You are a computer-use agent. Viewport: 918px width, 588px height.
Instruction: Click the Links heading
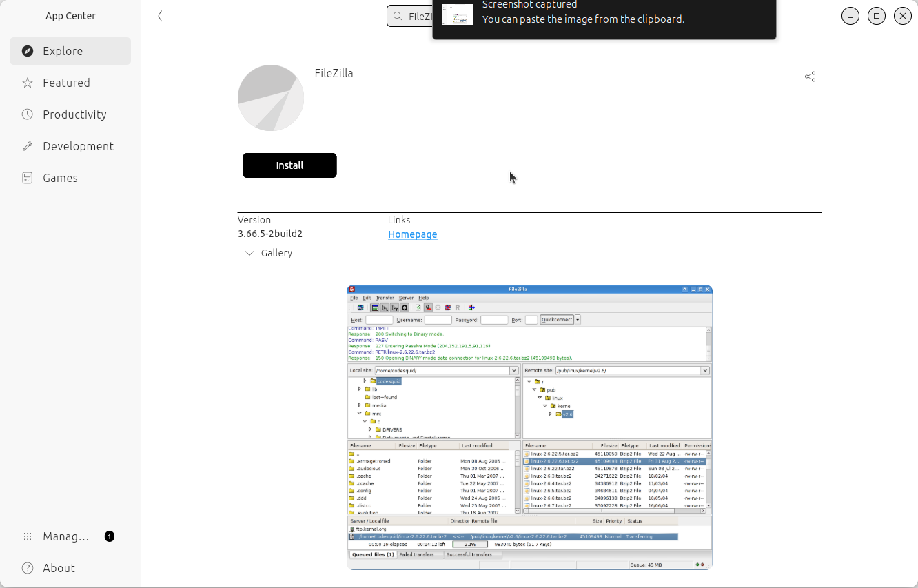399,220
